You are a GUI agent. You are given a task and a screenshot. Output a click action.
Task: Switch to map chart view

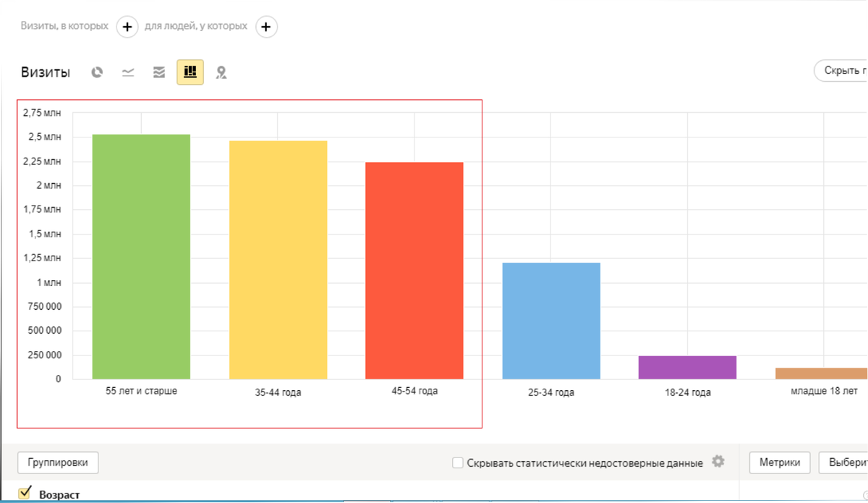click(x=221, y=72)
